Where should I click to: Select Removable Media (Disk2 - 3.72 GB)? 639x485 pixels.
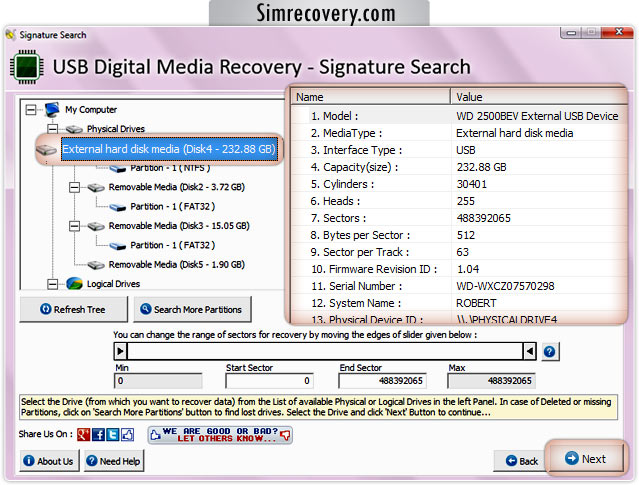point(176,187)
